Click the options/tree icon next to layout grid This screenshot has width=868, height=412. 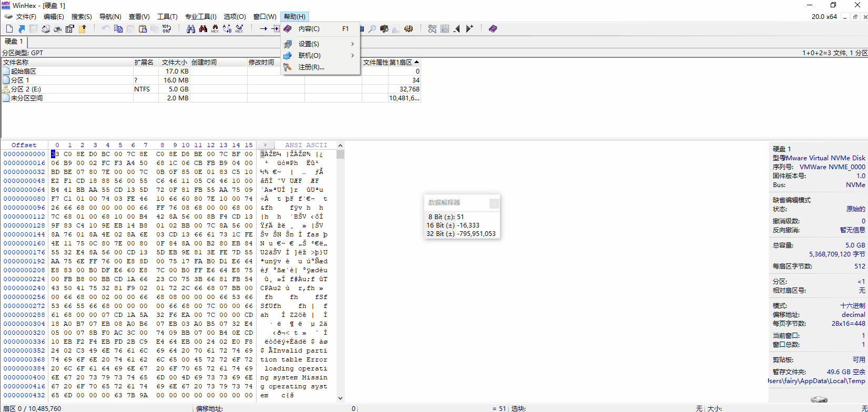(432, 29)
